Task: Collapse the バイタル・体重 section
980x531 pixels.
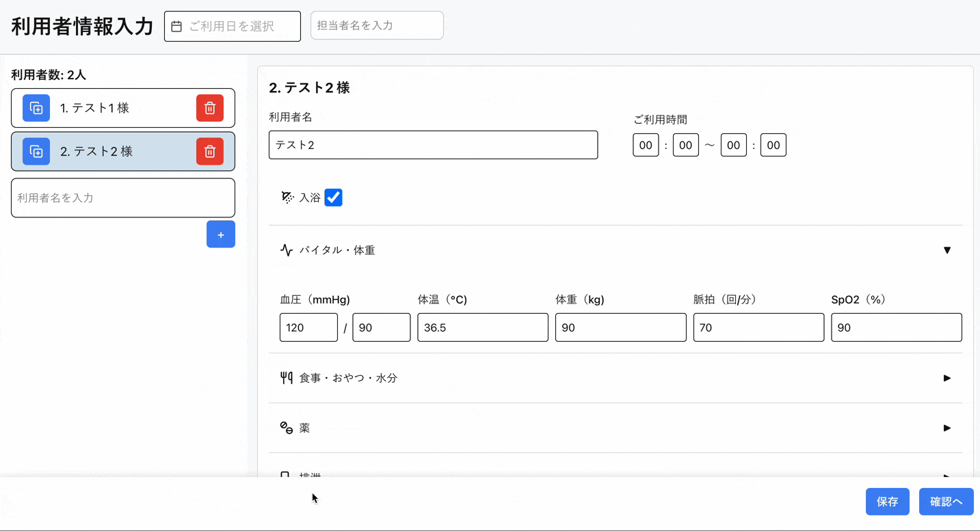Action: [947, 250]
